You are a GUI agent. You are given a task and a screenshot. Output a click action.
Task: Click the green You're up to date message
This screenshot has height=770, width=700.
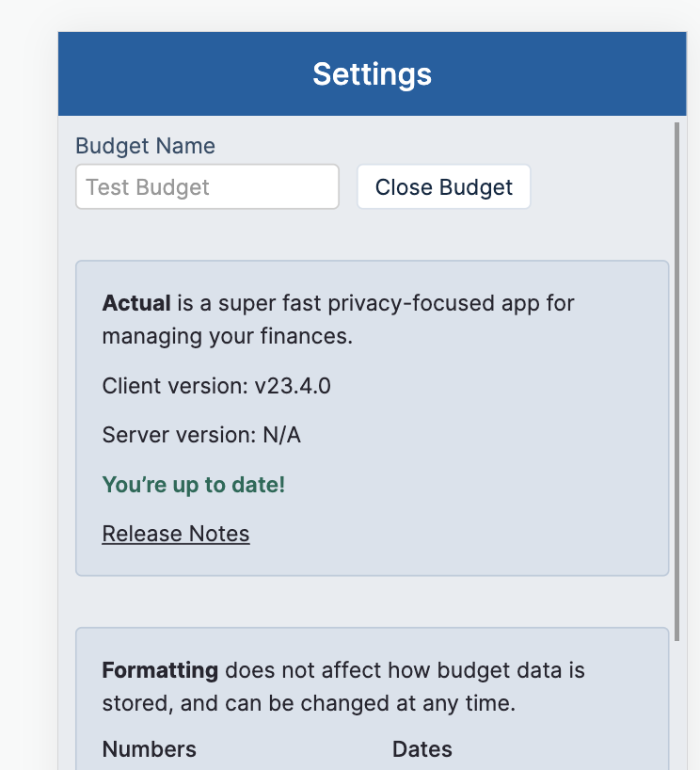click(194, 485)
